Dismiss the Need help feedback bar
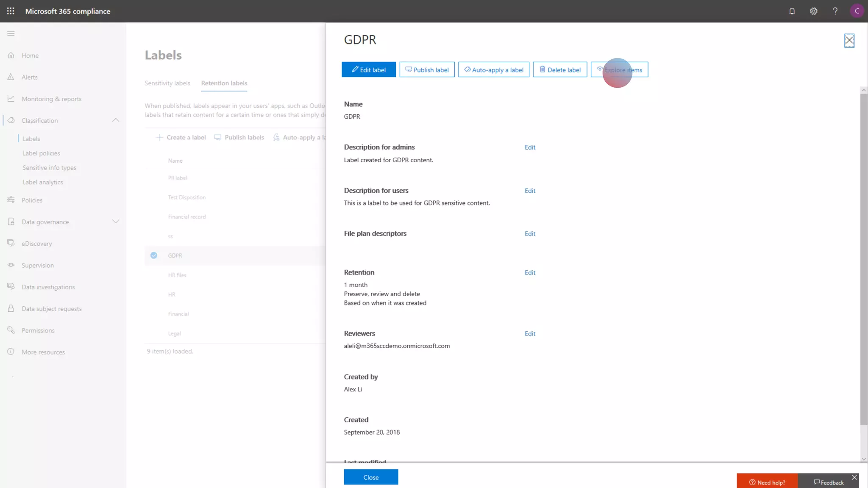 point(854,477)
